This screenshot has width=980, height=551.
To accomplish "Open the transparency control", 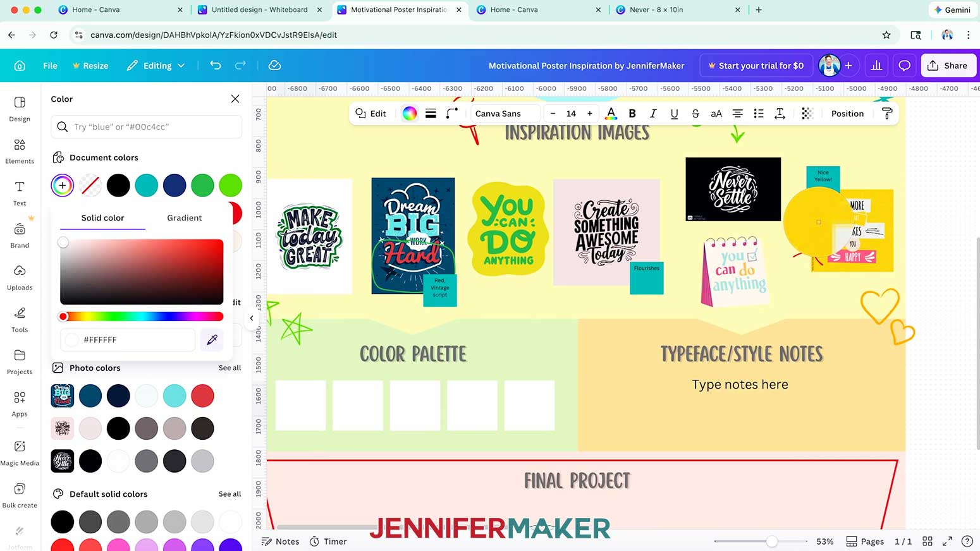I will (x=807, y=113).
